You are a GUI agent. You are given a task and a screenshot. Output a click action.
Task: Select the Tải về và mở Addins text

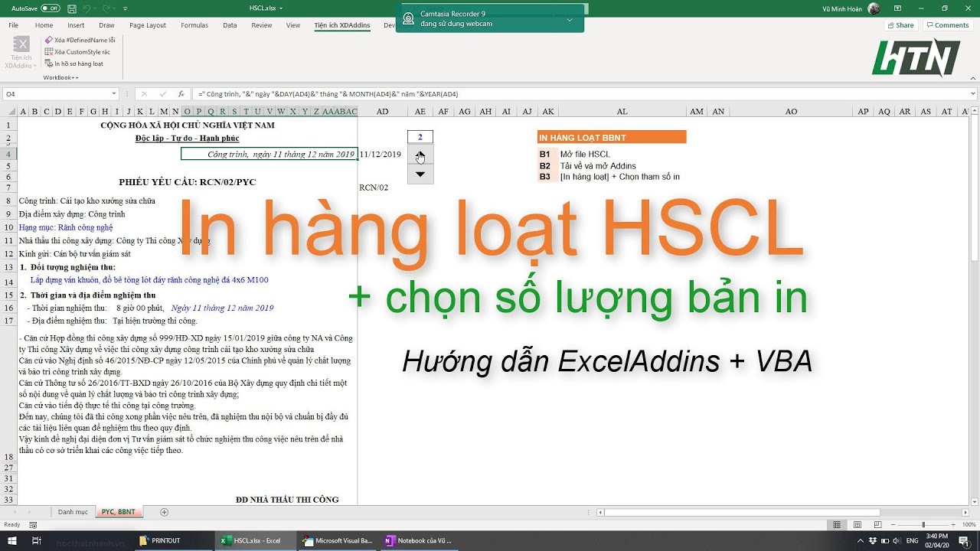click(x=598, y=166)
